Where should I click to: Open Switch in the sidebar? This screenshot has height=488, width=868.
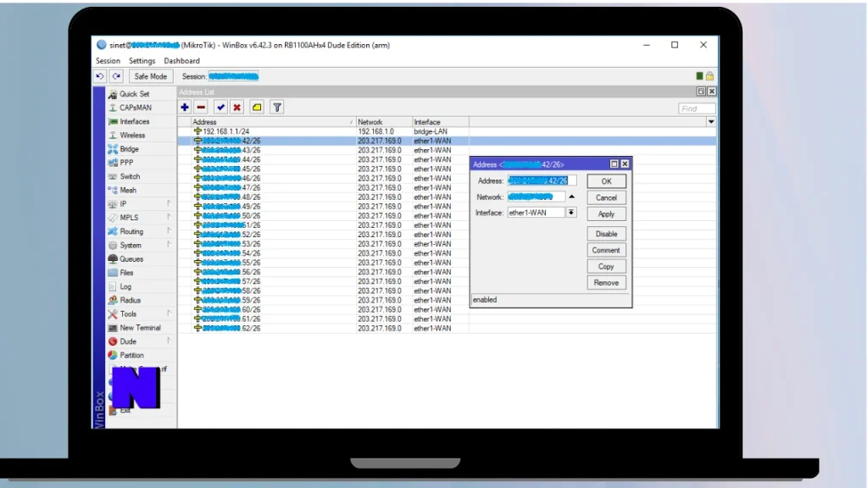pyautogui.click(x=130, y=176)
